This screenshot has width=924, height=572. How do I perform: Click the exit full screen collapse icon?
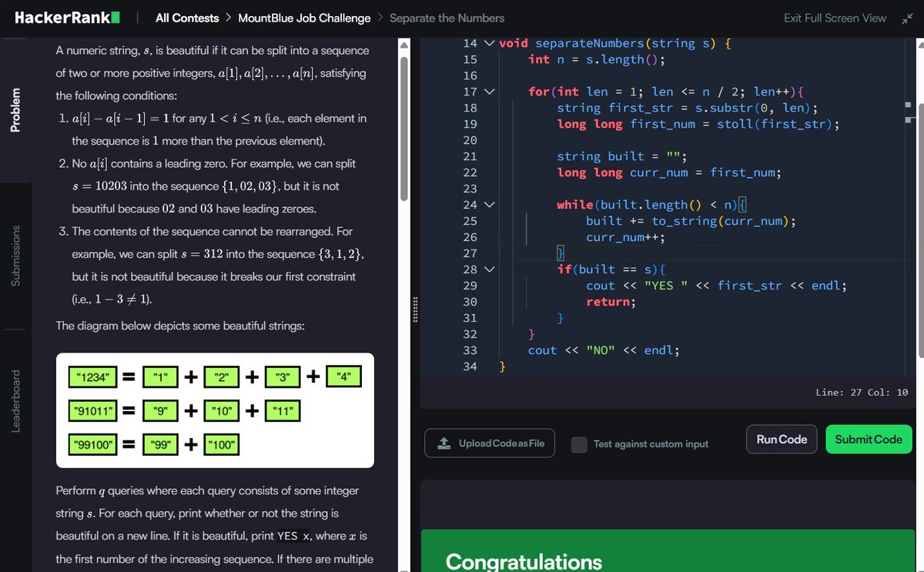(906, 18)
